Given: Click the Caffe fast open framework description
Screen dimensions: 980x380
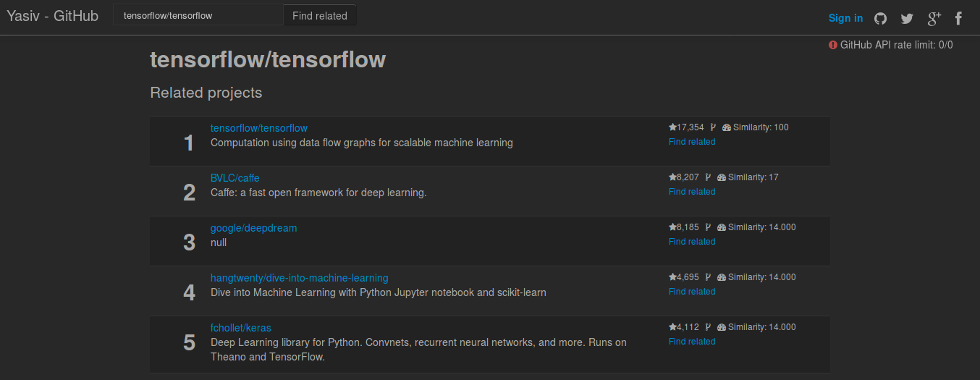Looking at the screenshot, I should tap(318, 193).
